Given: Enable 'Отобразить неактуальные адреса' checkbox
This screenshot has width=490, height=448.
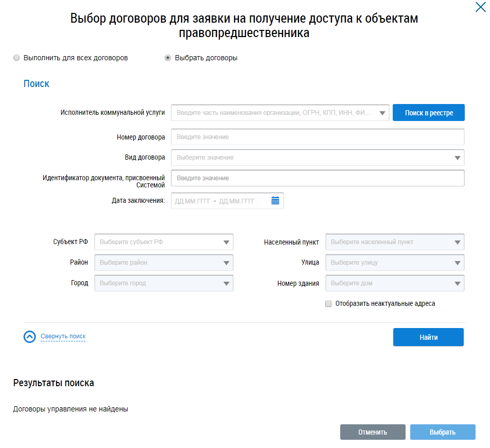Looking at the screenshot, I should click(x=328, y=304).
